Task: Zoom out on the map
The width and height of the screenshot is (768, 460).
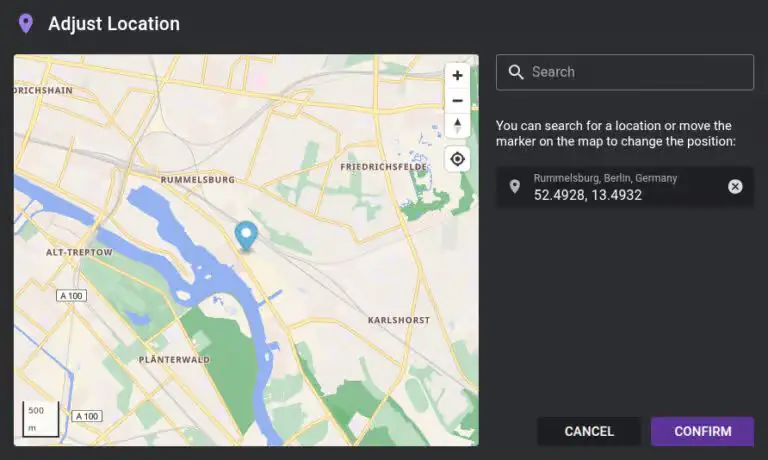Action: [457, 100]
